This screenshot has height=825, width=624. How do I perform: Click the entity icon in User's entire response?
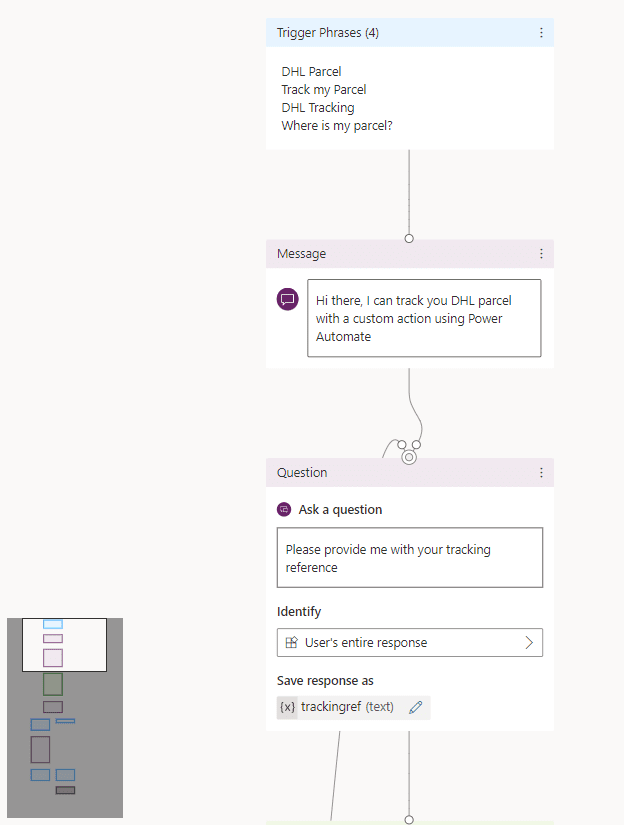coord(291,643)
